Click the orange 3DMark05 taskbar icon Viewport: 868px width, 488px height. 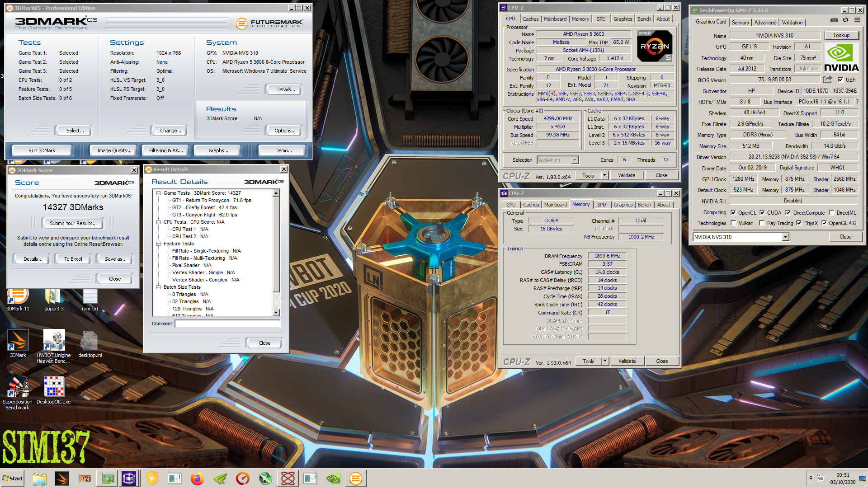356,479
